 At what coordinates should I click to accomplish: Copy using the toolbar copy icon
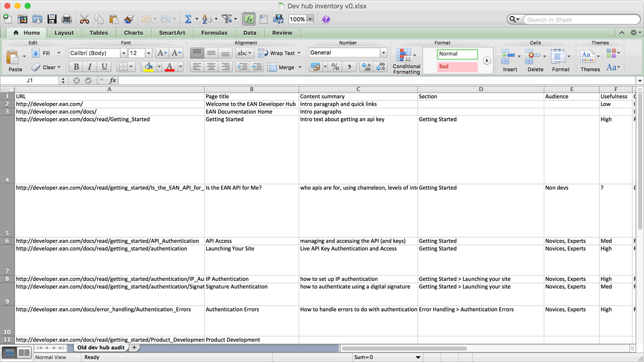coord(99,19)
